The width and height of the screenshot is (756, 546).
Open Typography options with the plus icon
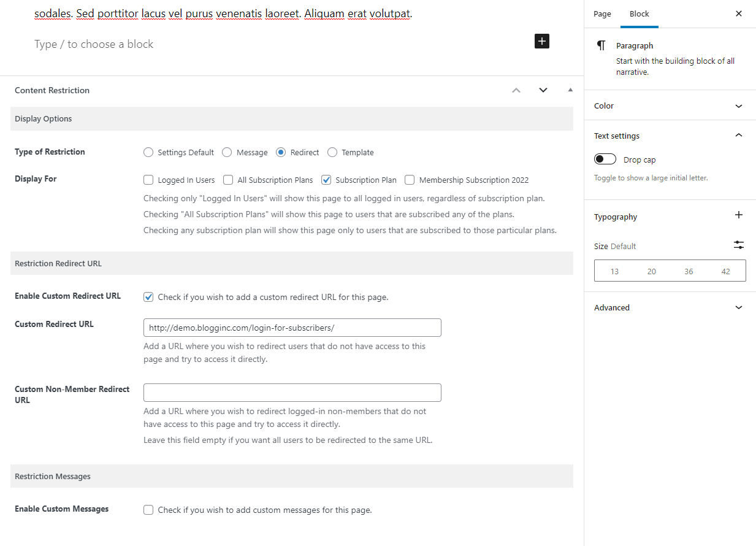click(739, 215)
